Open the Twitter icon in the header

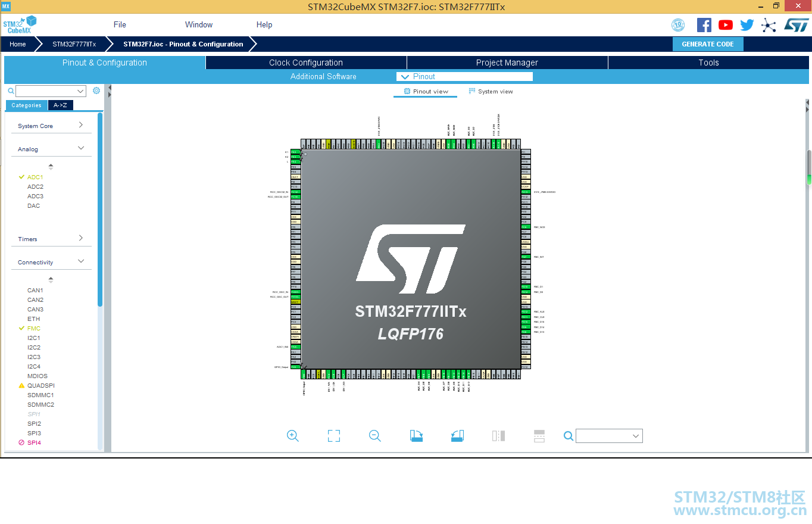(747, 25)
